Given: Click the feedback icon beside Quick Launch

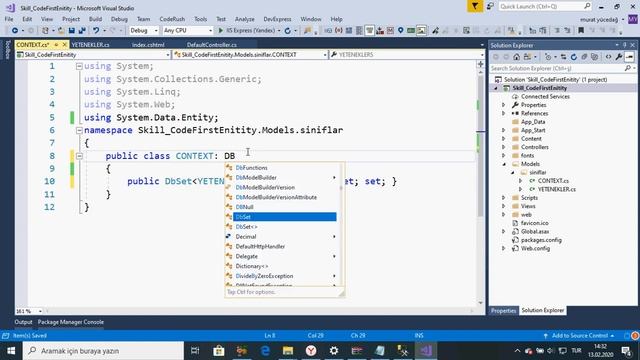Looking at the screenshot, I should point(490,7).
